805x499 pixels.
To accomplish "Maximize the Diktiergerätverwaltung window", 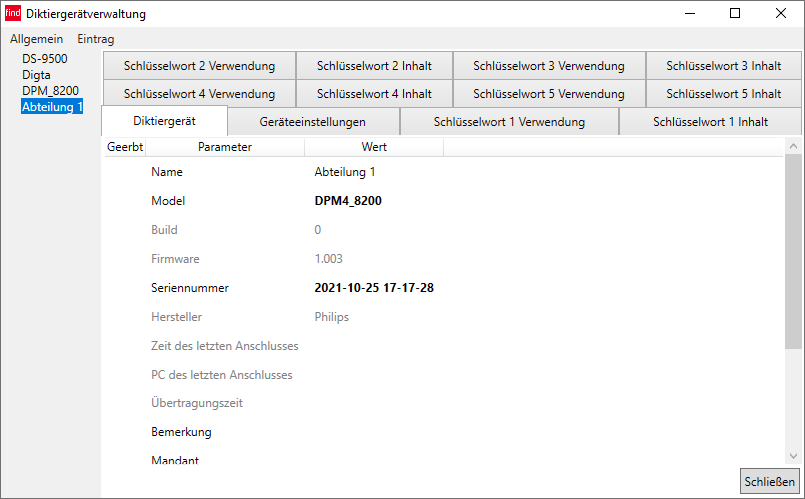I will point(735,13).
